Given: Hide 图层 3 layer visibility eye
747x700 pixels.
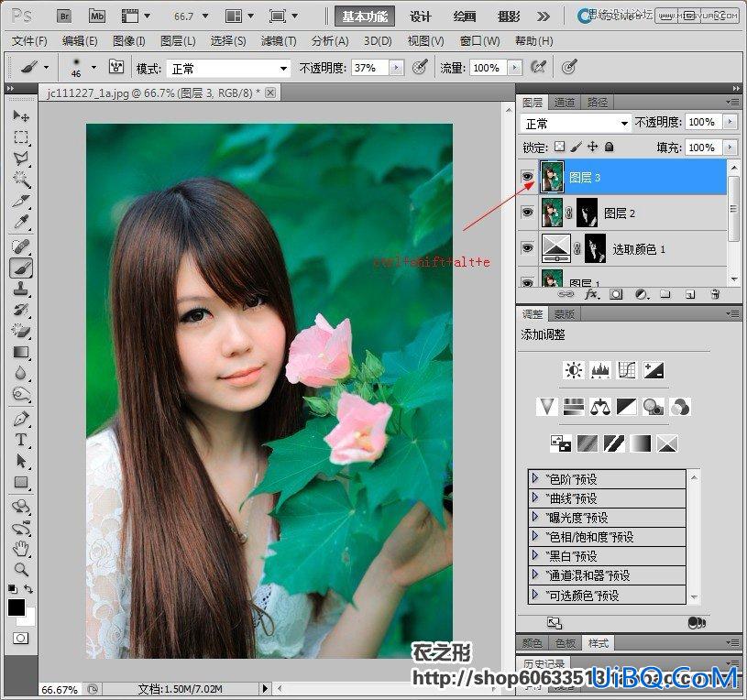Looking at the screenshot, I should point(527,177).
